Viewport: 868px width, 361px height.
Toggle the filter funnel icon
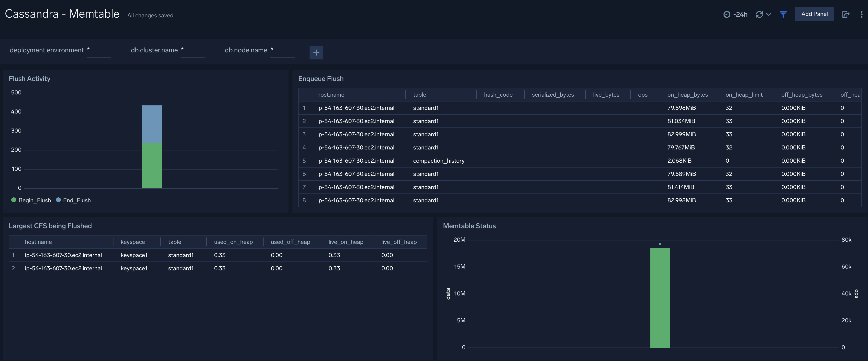[783, 14]
